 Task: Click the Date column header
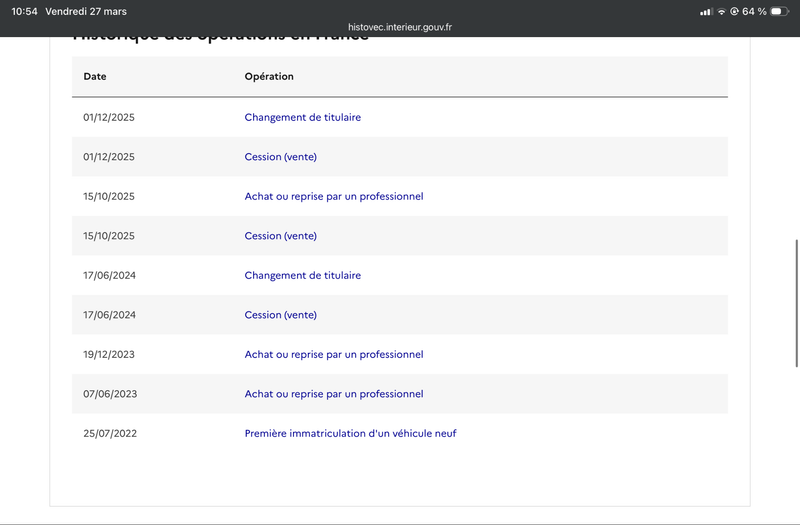tap(95, 77)
